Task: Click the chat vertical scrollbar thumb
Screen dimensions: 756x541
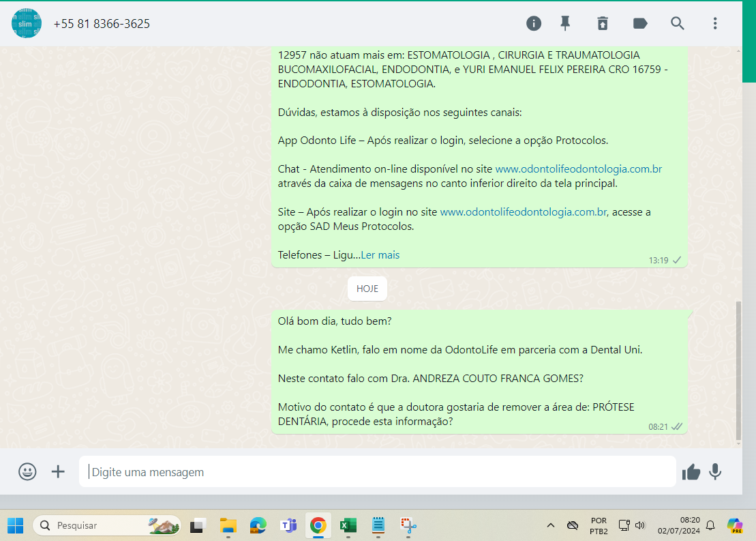Action: coord(738,370)
